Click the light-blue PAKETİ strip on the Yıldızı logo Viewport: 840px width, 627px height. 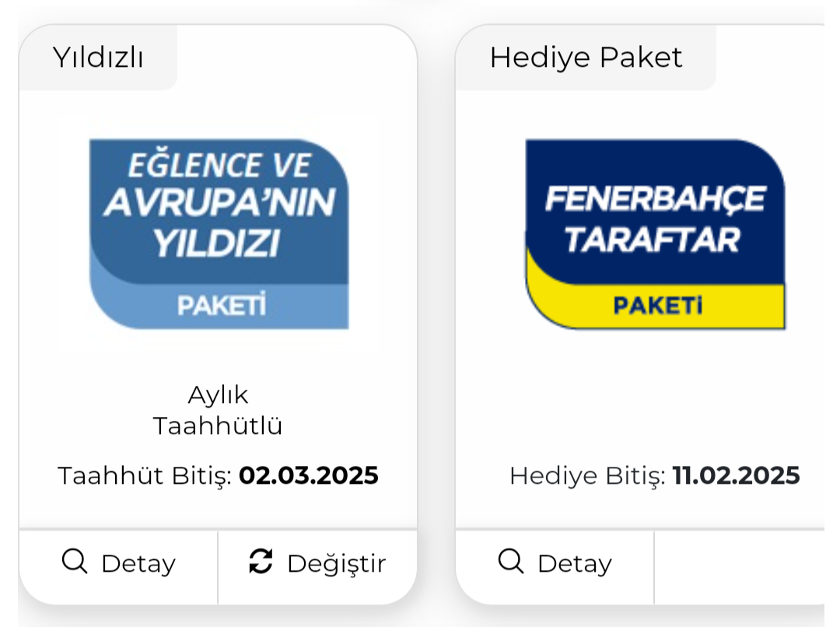pyautogui.click(x=221, y=306)
